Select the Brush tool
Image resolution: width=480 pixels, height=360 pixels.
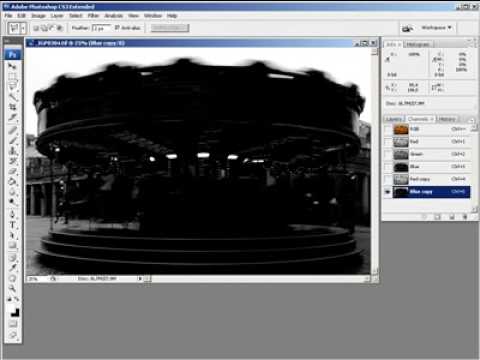(13, 140)
